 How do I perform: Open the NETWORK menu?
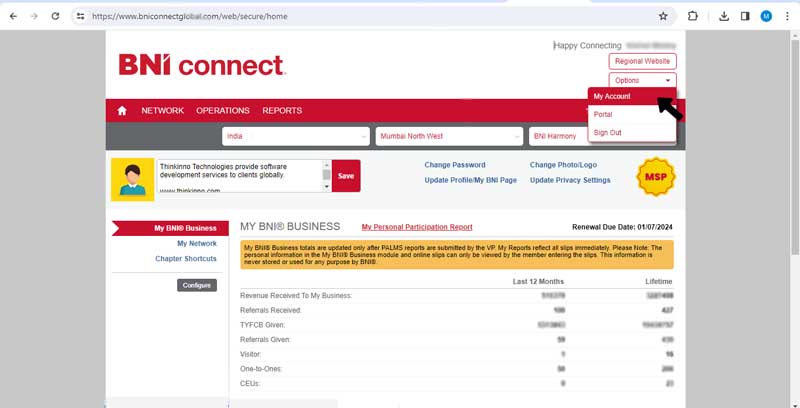pyautogui.click(x=162, y=111)
